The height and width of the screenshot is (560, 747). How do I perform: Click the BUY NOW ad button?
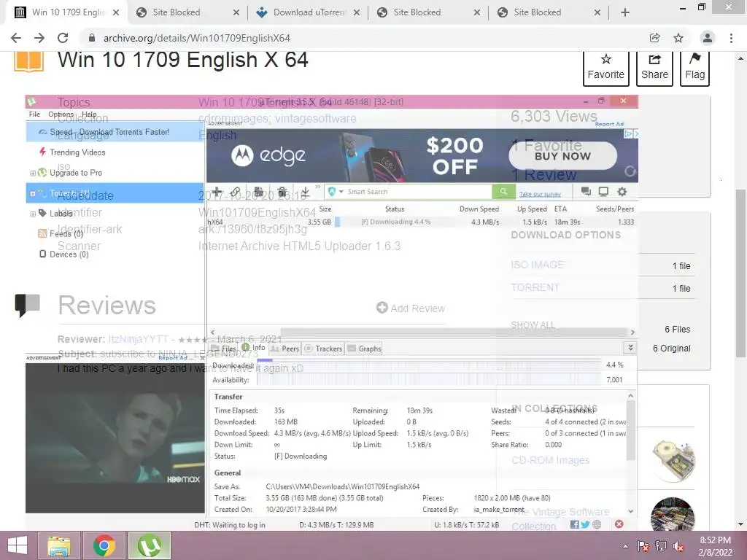pos(562,156)
